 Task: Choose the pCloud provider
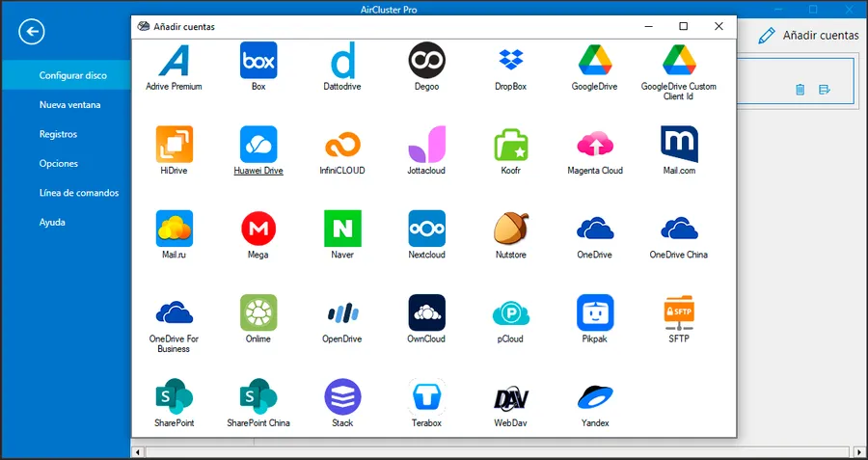click(511, 313)
